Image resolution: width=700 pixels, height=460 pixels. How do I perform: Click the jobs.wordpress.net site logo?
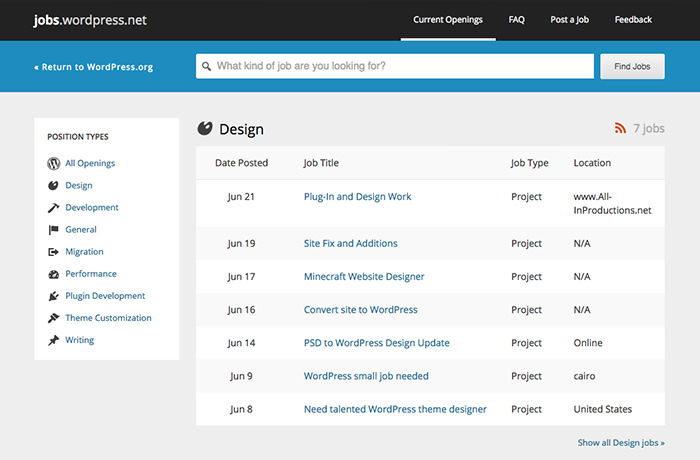90,20
